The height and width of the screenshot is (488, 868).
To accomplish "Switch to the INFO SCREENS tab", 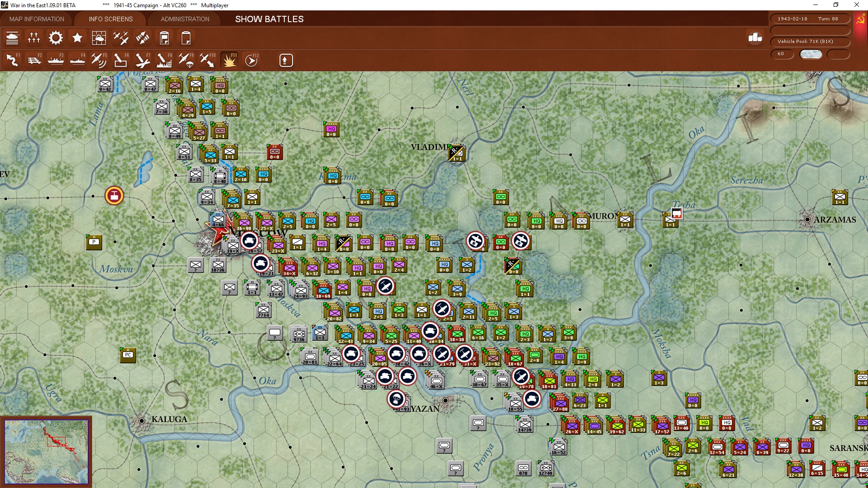I will pos(111,19).
